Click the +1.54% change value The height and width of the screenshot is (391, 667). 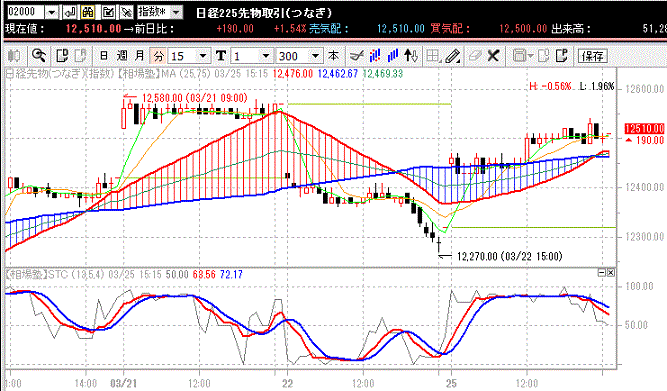tap(290, 29)
